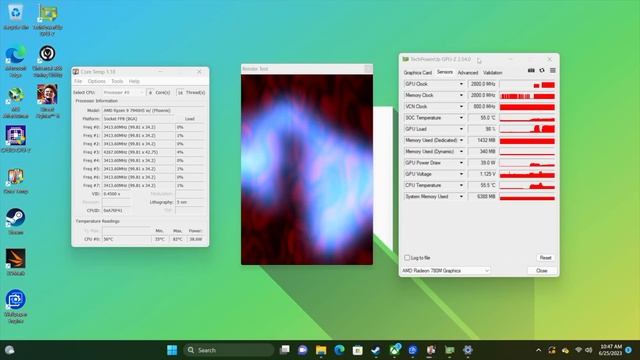The image size is (640, 360).
Task: Launch Microsoft Edge from the taskbar
Action: 339,350
